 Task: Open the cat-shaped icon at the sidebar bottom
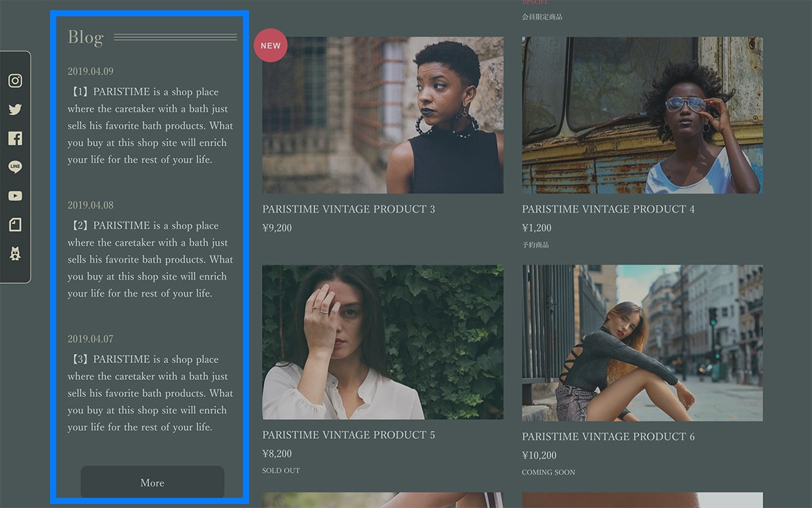[x=15, y=253]
